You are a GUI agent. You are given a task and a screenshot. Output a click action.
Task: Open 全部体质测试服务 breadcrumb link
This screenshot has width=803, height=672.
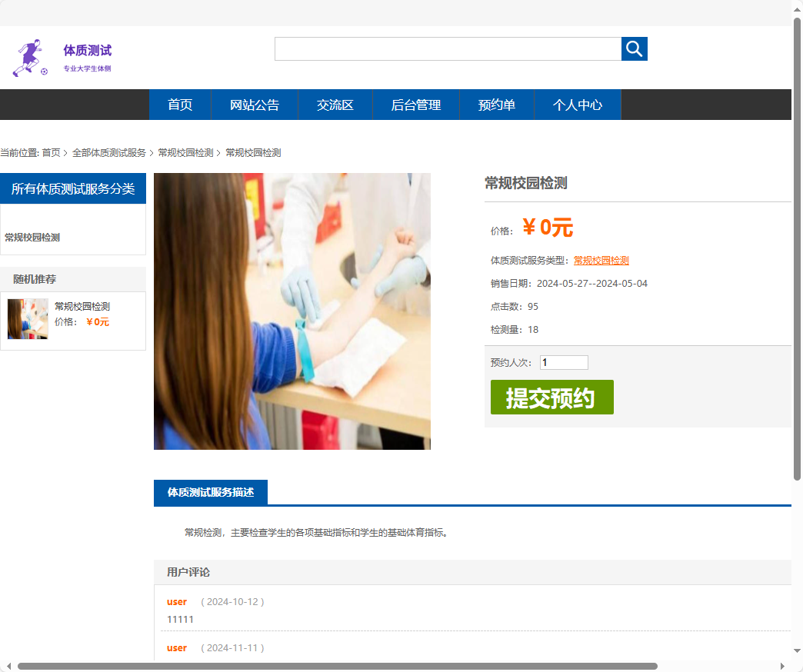[108, 152]
